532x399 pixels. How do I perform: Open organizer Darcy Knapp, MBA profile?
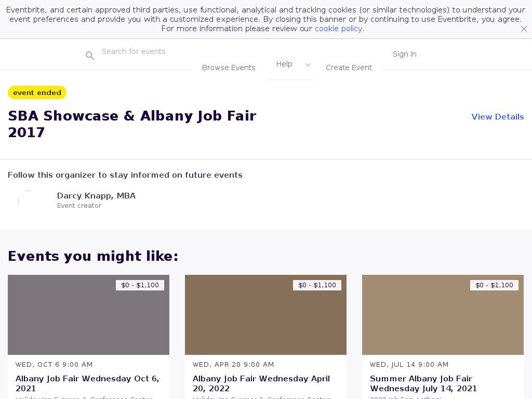tap(96, 196)
